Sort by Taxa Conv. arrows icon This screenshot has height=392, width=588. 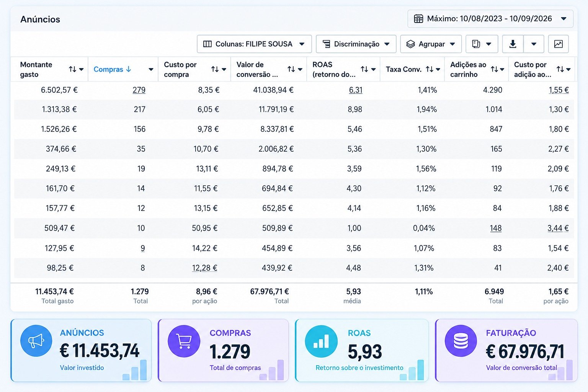[430, 69]
